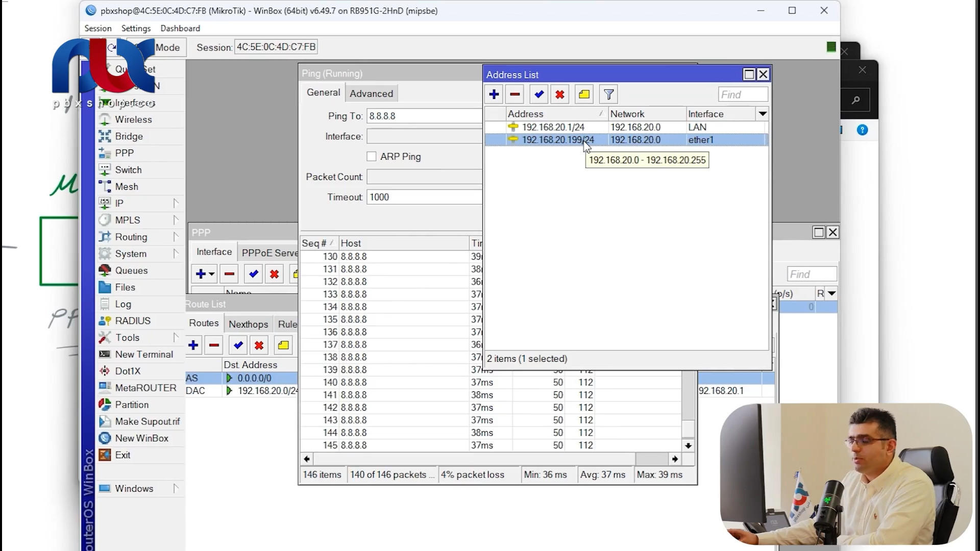Open Address List columns dropdown arrow
The height and width of the screenshot is (551, 980).
pyautogui.click(x=762, y=114)
